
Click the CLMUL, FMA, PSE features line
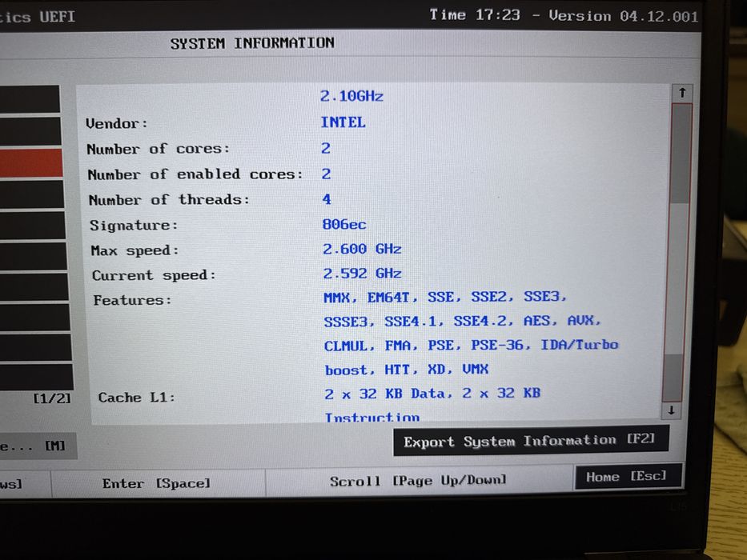click(471, 346)
